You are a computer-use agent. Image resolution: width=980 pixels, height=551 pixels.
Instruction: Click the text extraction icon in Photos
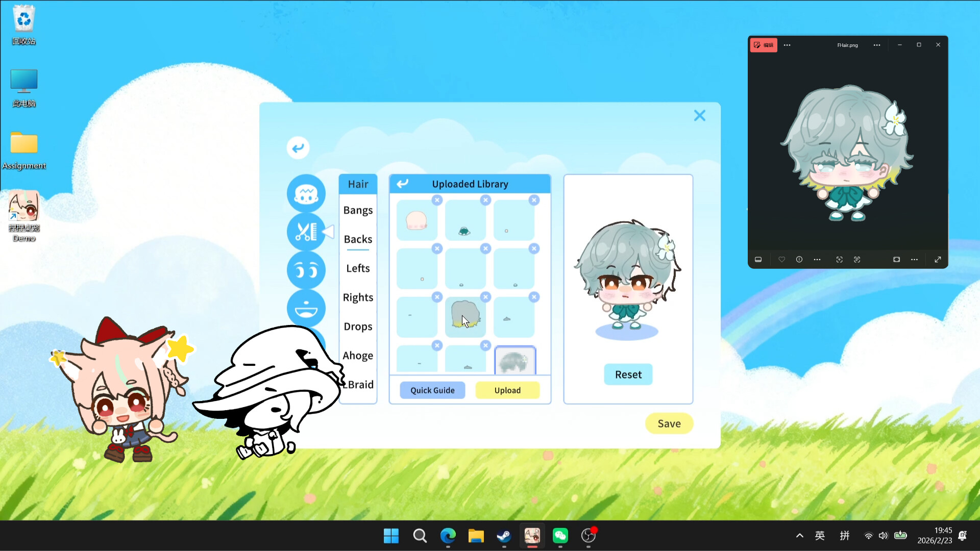[857, 259]
